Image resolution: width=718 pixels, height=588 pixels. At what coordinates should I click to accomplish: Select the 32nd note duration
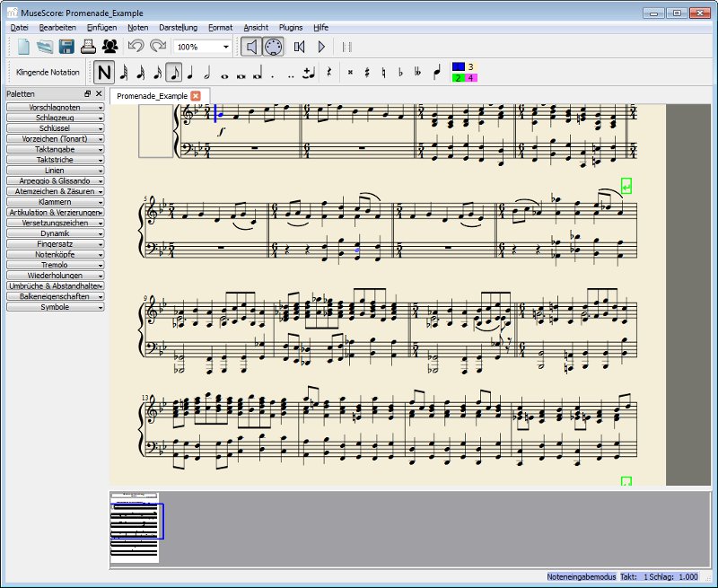pos(140,73)
